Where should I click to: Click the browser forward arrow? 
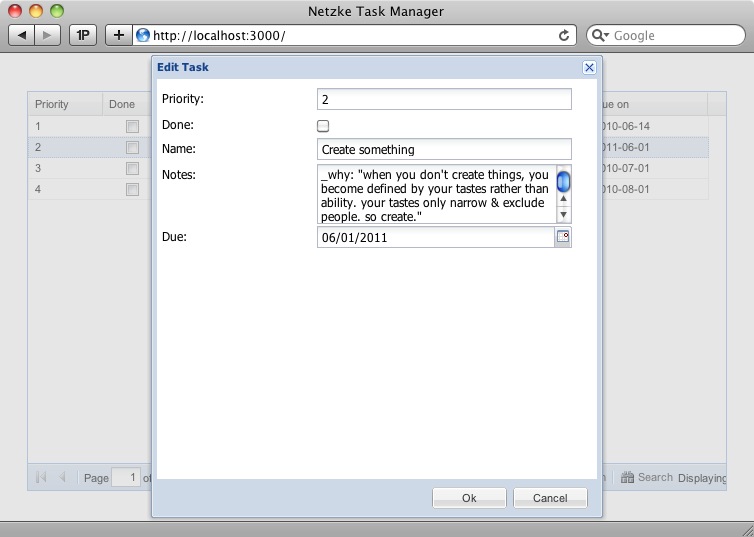pos(47,35)
